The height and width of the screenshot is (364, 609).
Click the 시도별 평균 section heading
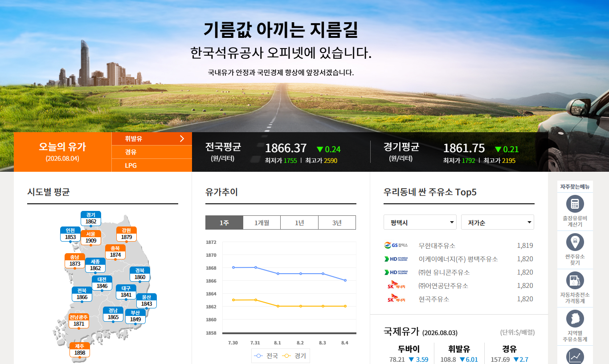click(x=49, y=192)
